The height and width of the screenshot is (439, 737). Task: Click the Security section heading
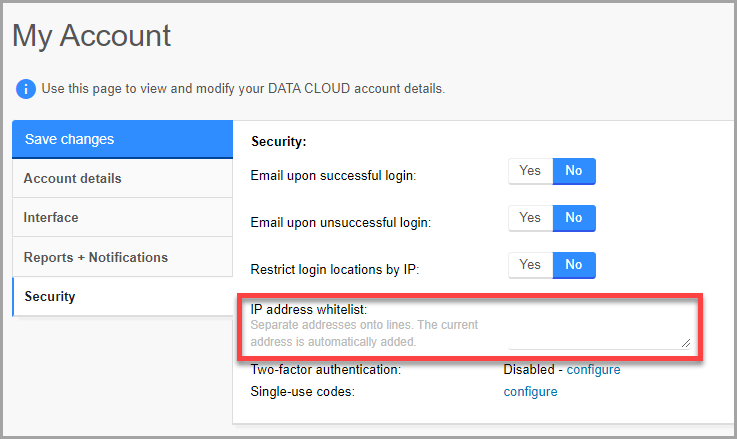[x=278, y=142]
